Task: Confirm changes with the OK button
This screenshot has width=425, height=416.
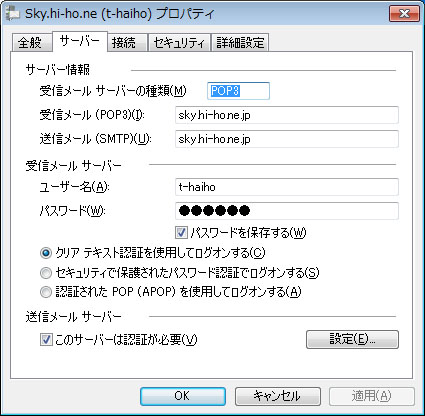Action: click(183, 396)
